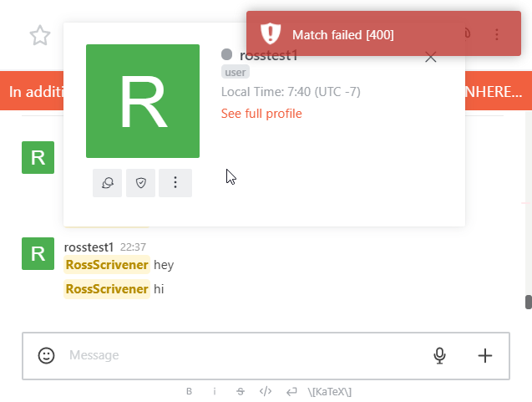Click the multi-line return arrow icon

(x=291, y=391)
